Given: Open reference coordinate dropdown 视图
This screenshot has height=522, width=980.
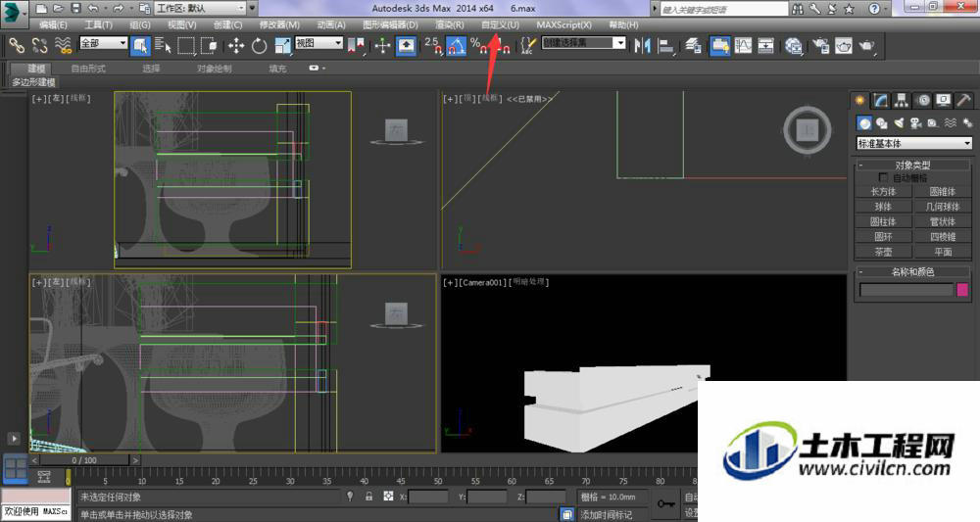Looking at the screenshot, I should tap(318, 42).
